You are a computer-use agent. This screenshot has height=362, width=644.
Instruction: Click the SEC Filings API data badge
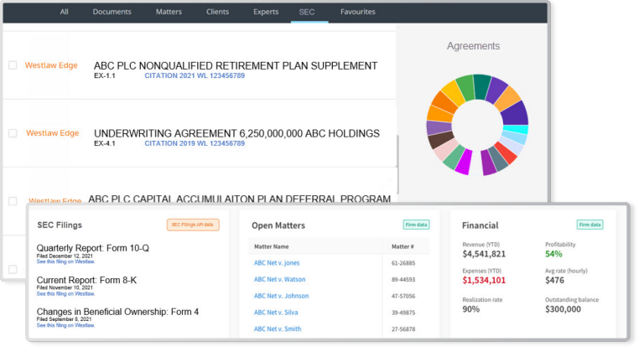click(193, 225)
